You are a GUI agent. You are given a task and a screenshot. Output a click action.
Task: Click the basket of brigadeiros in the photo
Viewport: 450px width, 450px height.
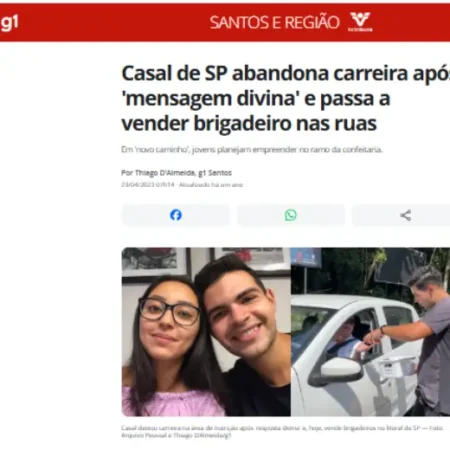tap(397, 366)
